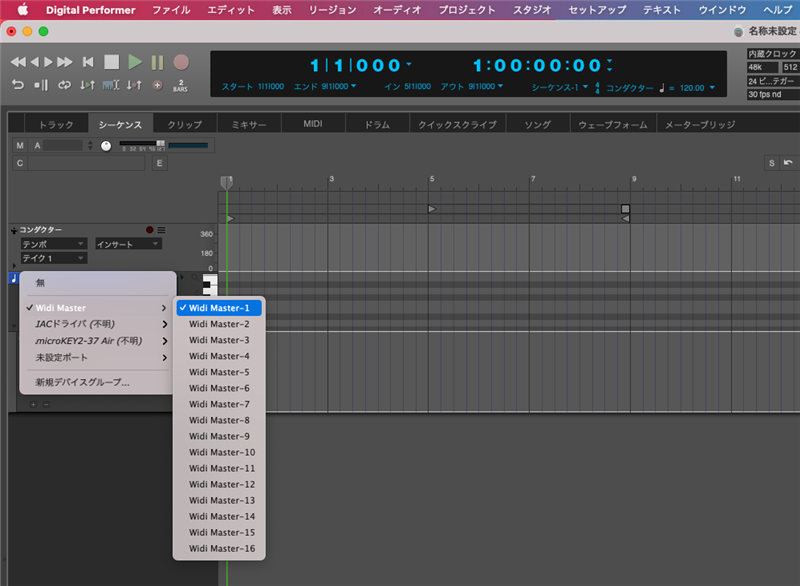
Task: Click the 512 buffer size box
Action: [x=790, y=67]
